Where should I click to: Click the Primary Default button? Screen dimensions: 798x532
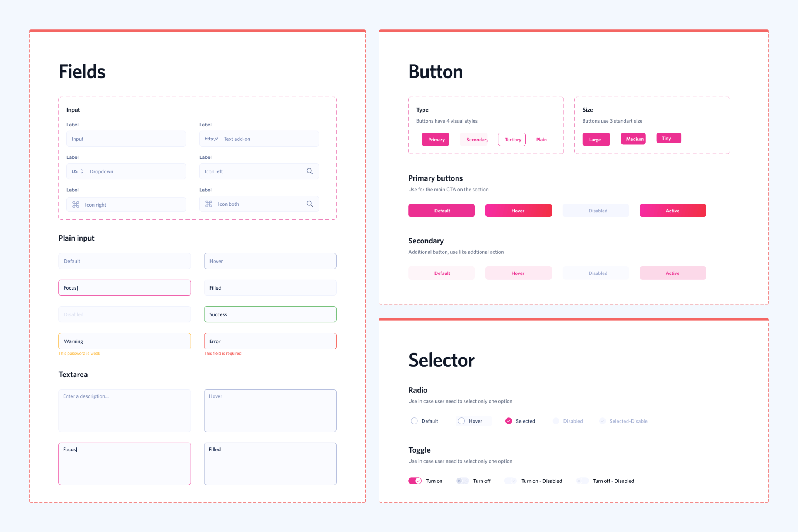441,211
